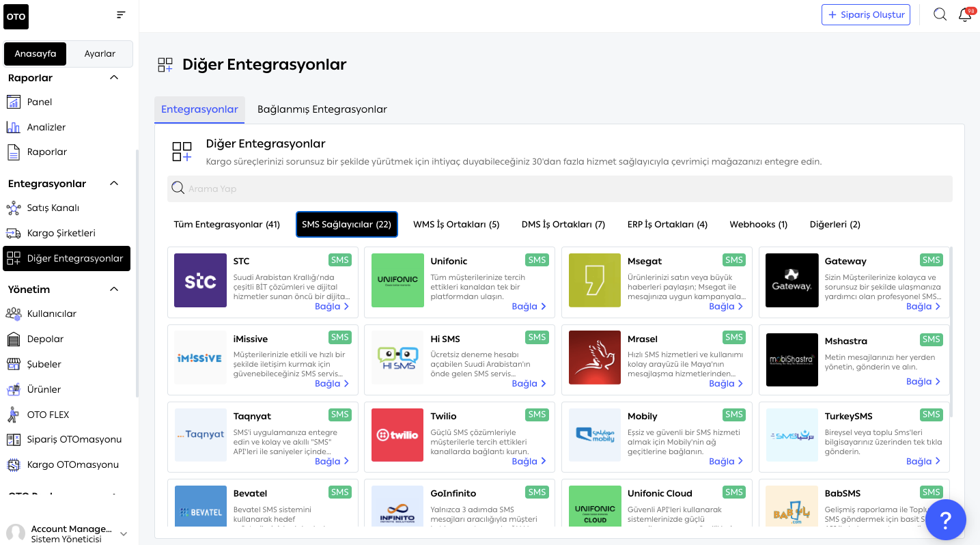Collapse the Entegrasyonlar sidebar section
This screenshot has height=545, width=980.
(114, 183)
